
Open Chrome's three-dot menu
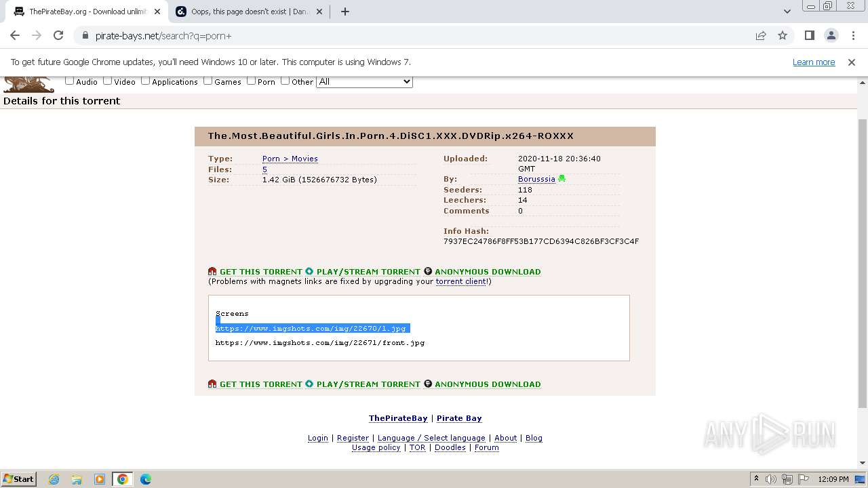853,35
